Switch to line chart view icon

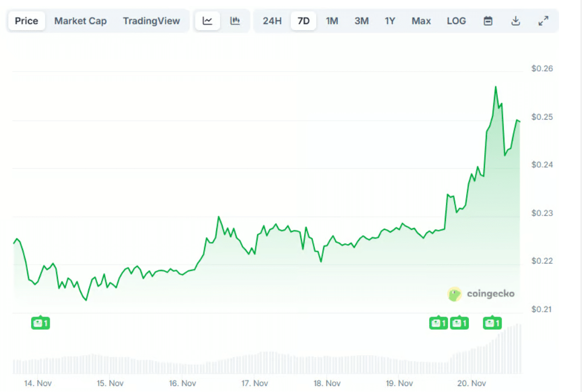tap(207, 21)
